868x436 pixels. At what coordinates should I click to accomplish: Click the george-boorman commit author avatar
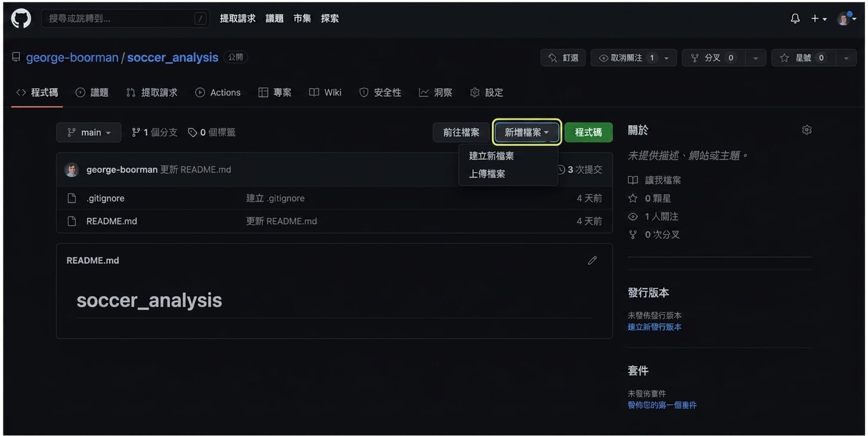(72, 170)
